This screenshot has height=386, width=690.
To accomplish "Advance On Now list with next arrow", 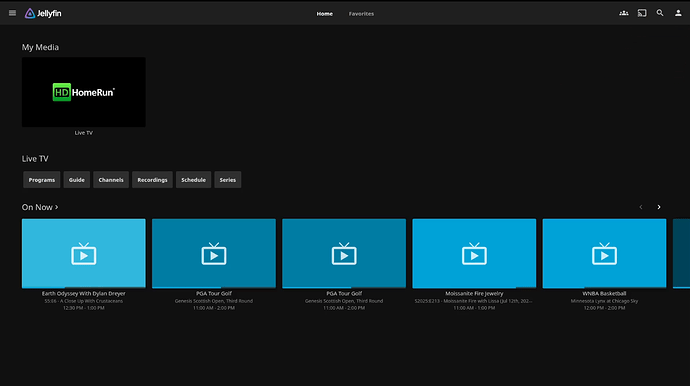I will 659,207.
